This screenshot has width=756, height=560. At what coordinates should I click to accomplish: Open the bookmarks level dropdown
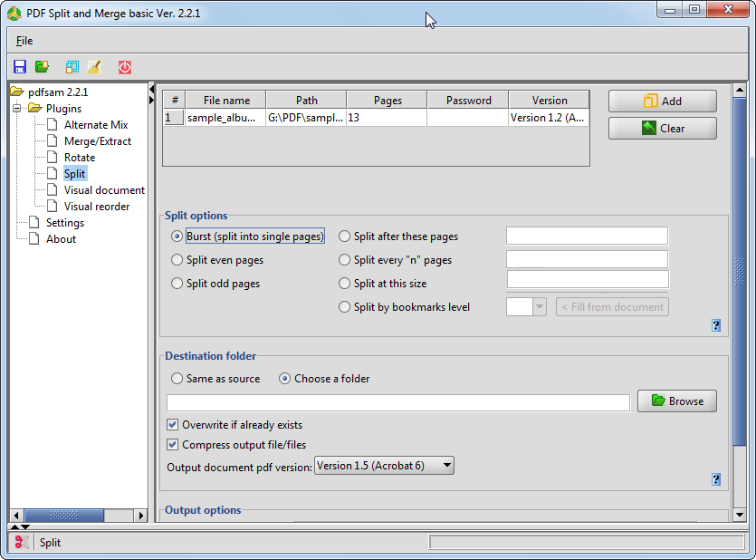point(540,307)
